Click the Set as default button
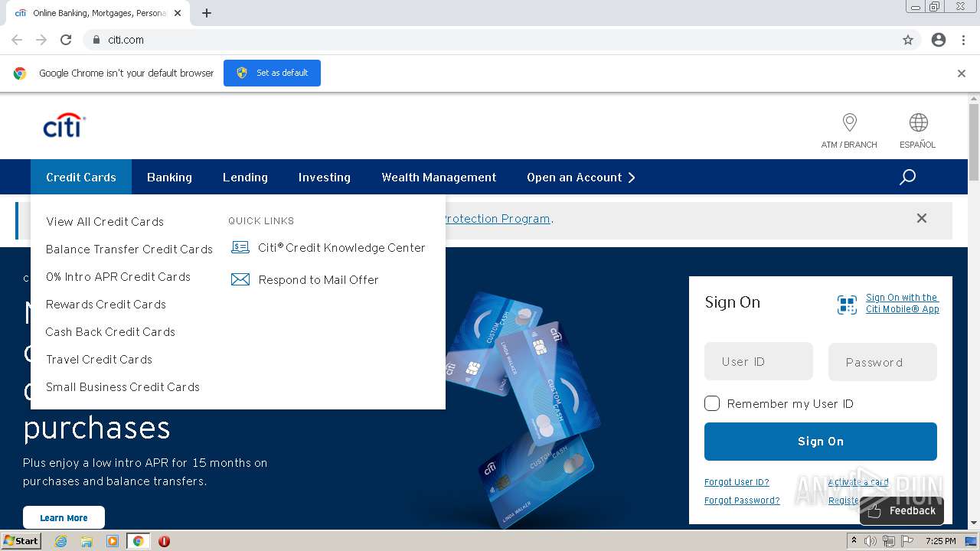The height and width of the screenshot is (551, 980). pyautogui.click(x=272, y=73)
